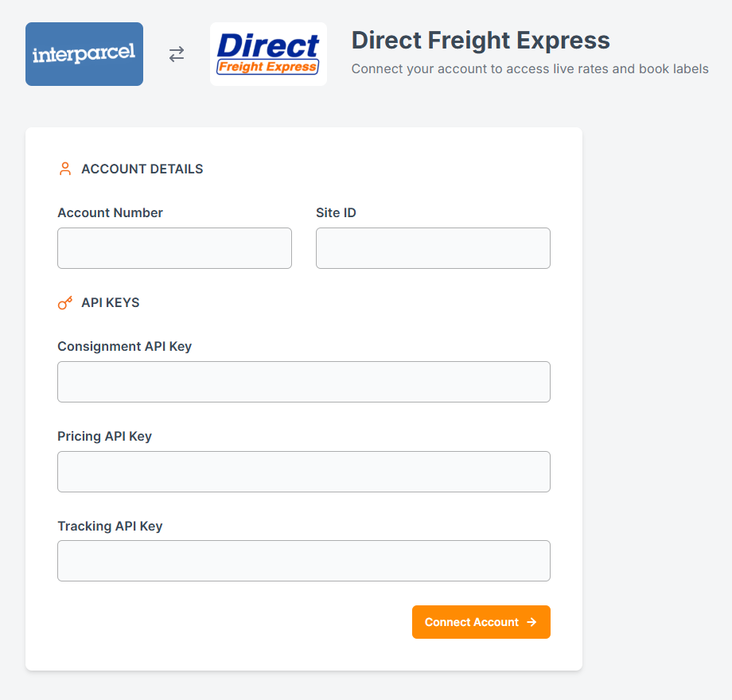The height and width of the screenshot is (700, 732).
Task: Click the key icon beside API Keys
Action: 65,303
